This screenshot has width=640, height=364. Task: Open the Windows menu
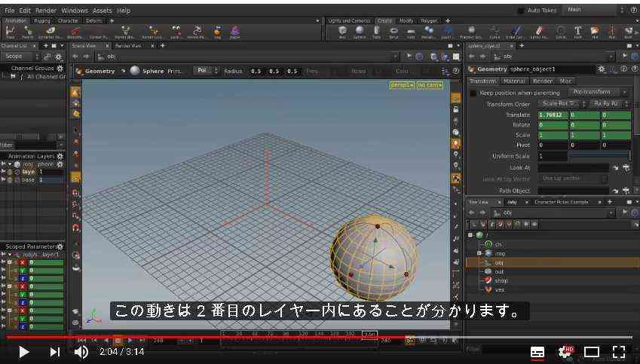(x=75, y=11)
